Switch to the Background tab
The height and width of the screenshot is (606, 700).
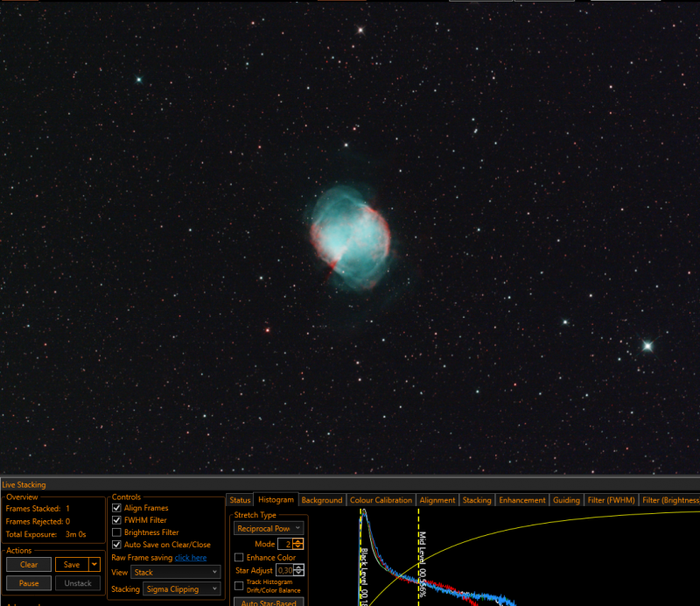tap(322, 500)
